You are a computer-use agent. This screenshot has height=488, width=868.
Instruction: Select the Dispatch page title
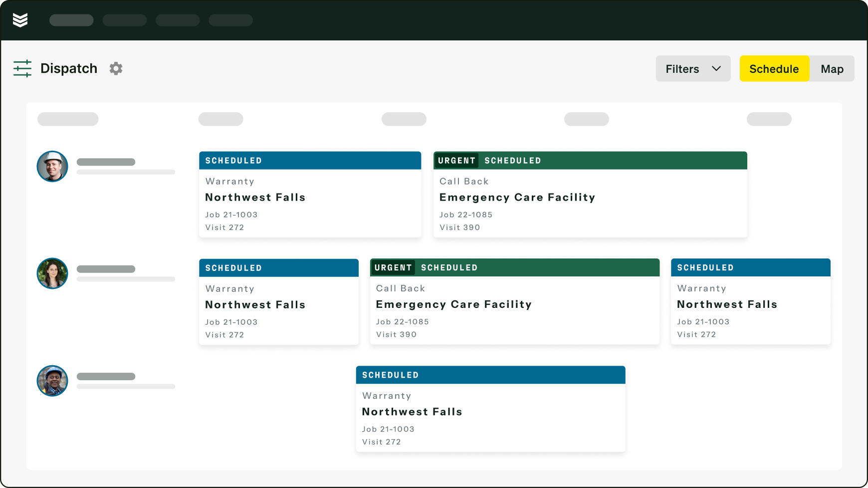[x=69, y=68]
